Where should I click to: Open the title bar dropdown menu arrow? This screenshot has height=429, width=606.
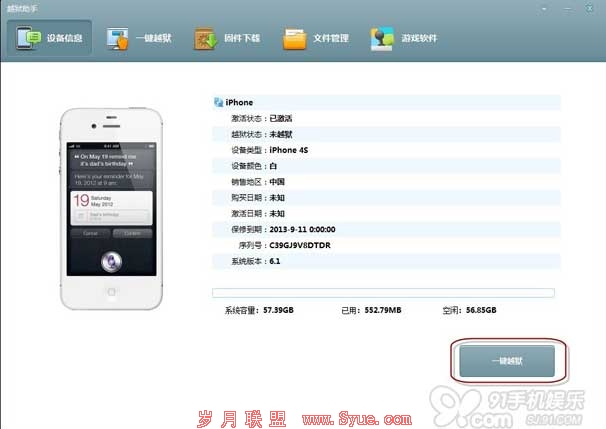[544, 9]
